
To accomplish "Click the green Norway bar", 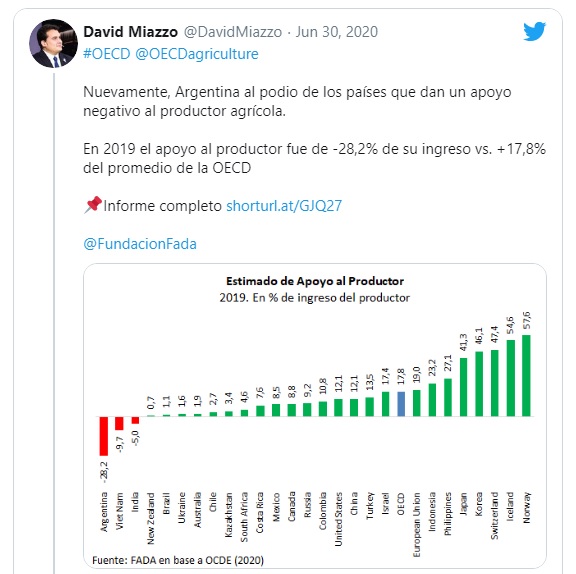I will coord(526,376).
